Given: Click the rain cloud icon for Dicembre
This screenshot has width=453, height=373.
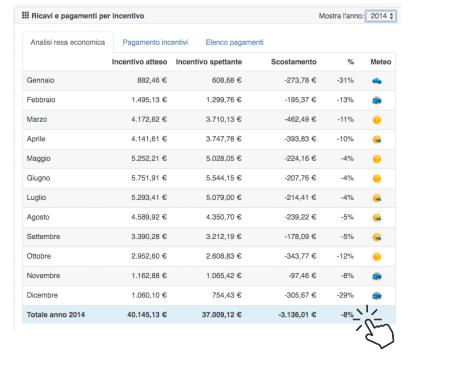Looking at the screenshot, I should tap(377, 296).
